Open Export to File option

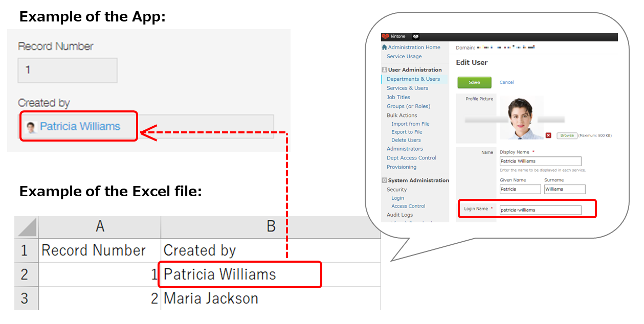407,132
